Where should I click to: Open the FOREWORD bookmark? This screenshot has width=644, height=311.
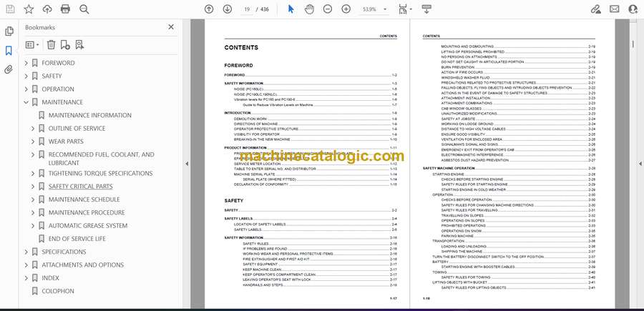click(59, 63)
